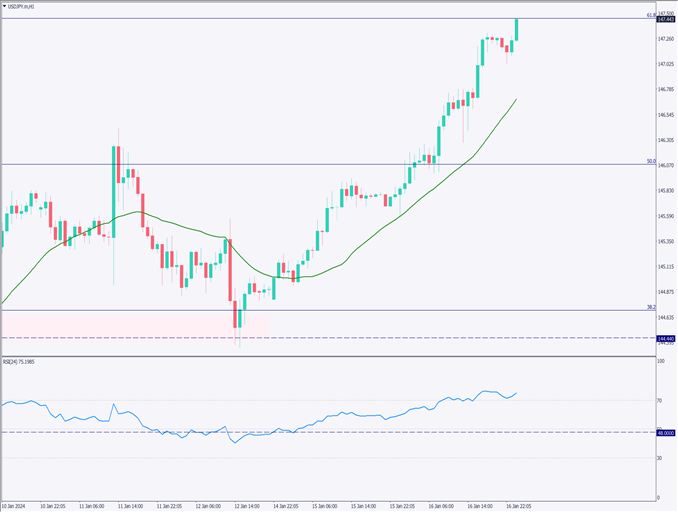This screenshot has width=678, height=512.
Task: Click the 10 Jan 2024 date label
Action: (x=17, y=505)
